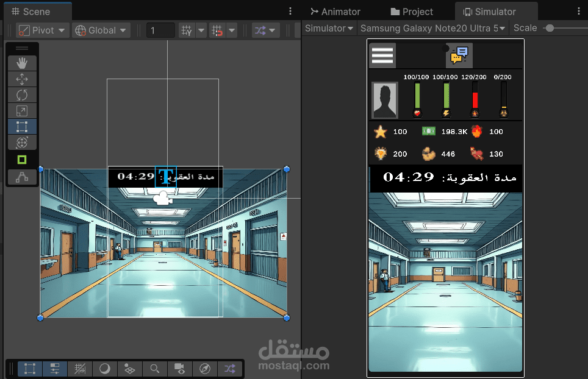Click the 04:29 timer in Simulator
Screen dimensions: 588x379
point(409,177)
